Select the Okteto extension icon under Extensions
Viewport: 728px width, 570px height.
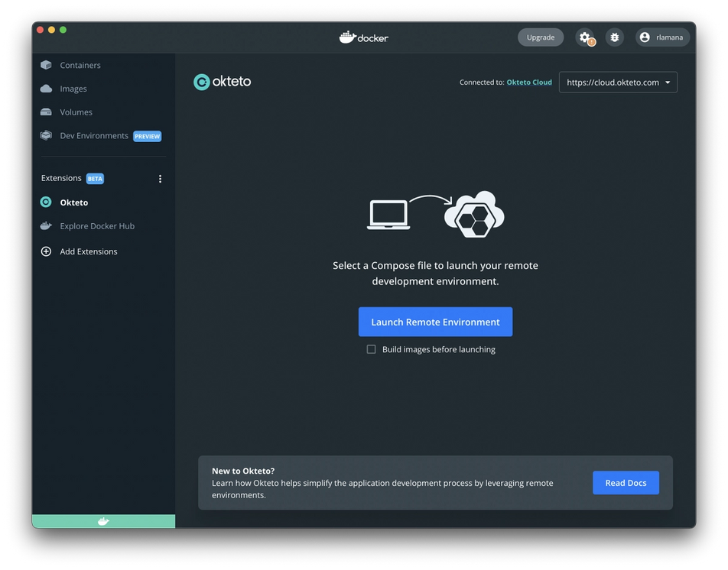pos(46,202)
